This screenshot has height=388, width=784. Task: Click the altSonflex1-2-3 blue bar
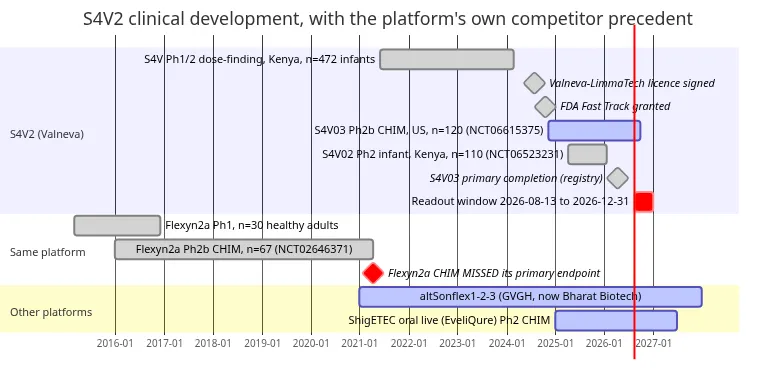click(530, 296)
